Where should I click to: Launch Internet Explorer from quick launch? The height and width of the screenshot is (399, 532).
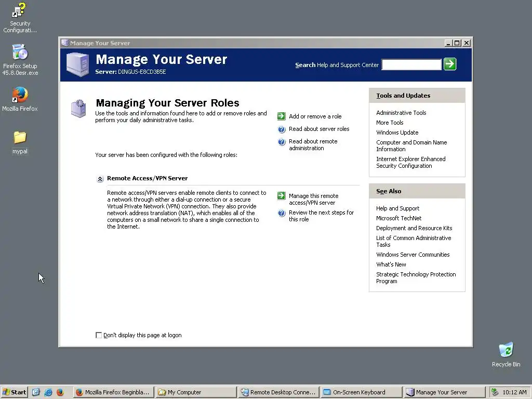48,392
